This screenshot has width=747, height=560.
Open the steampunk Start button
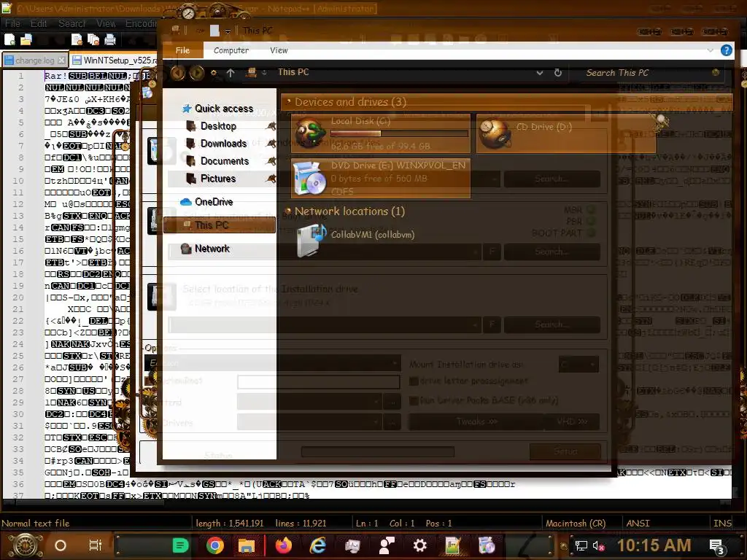click(x=26, y=545)
